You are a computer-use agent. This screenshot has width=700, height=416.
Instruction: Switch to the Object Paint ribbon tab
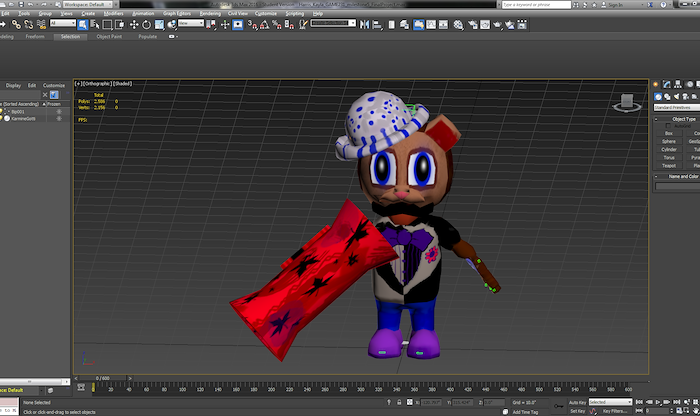[x=109, y=37]
